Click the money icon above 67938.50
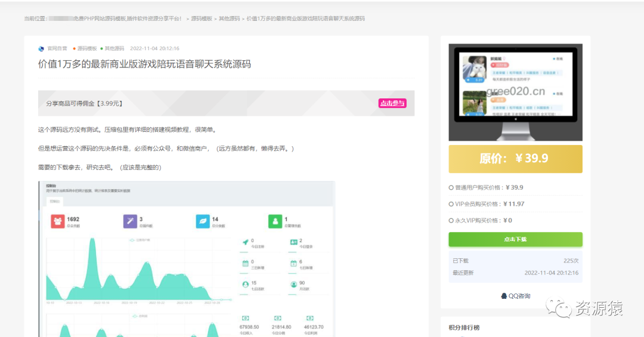This screenshot has width=644, height=337. (x=245, y=318)
